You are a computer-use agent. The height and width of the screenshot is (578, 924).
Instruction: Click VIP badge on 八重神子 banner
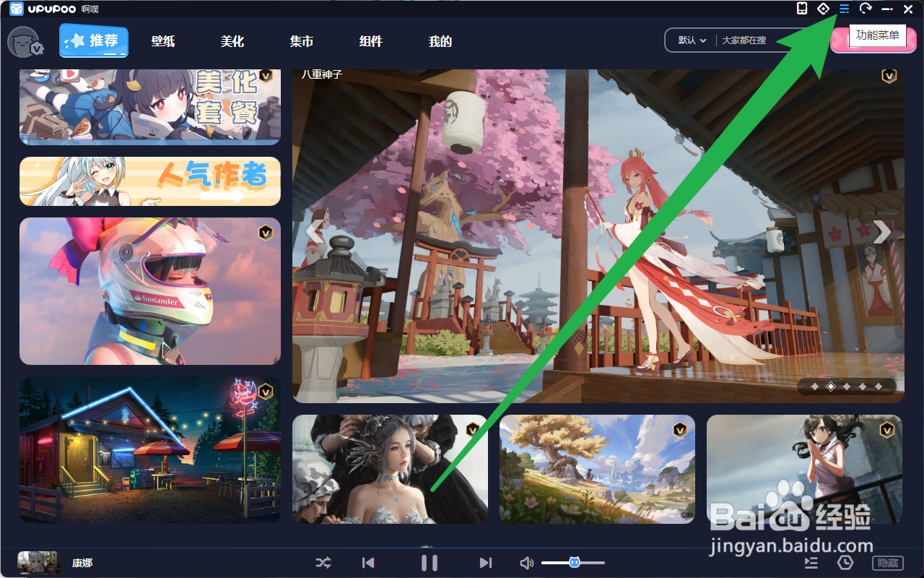(889, 76)
